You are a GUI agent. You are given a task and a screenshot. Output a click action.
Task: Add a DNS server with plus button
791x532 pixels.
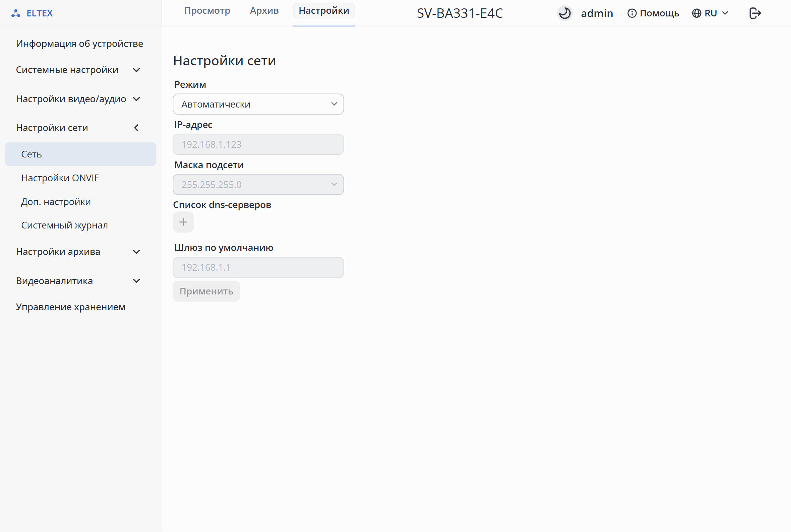pyautogui.click(x=183, y=222)
